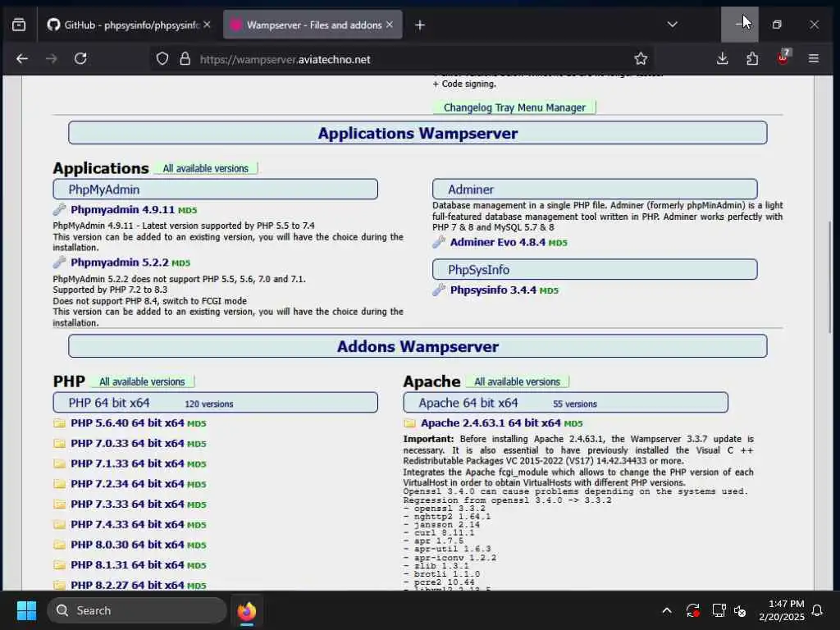Open MD5 link for Apache 2.4.63.1
Image resolution: width=840 pixels, height=630 pixels.
(x=573, y=424)
